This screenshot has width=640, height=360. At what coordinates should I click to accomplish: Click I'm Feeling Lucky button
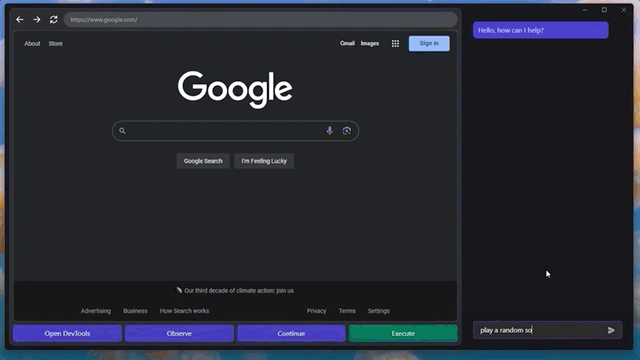(264, 161)
